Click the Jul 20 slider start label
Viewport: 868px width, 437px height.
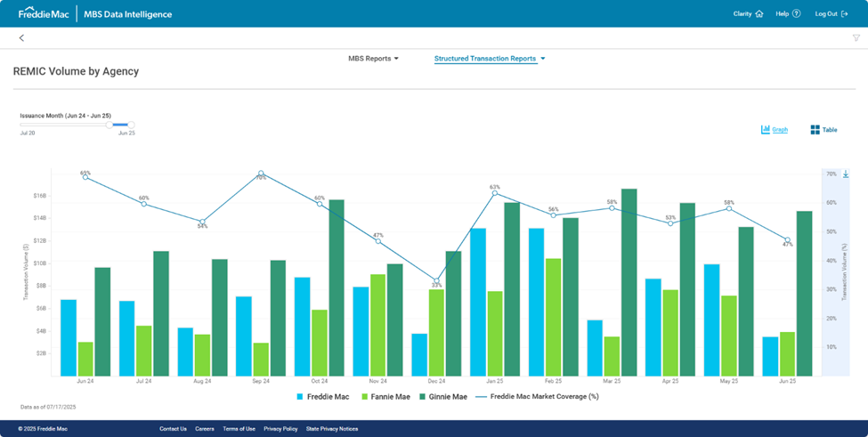[x=28, y=134]
